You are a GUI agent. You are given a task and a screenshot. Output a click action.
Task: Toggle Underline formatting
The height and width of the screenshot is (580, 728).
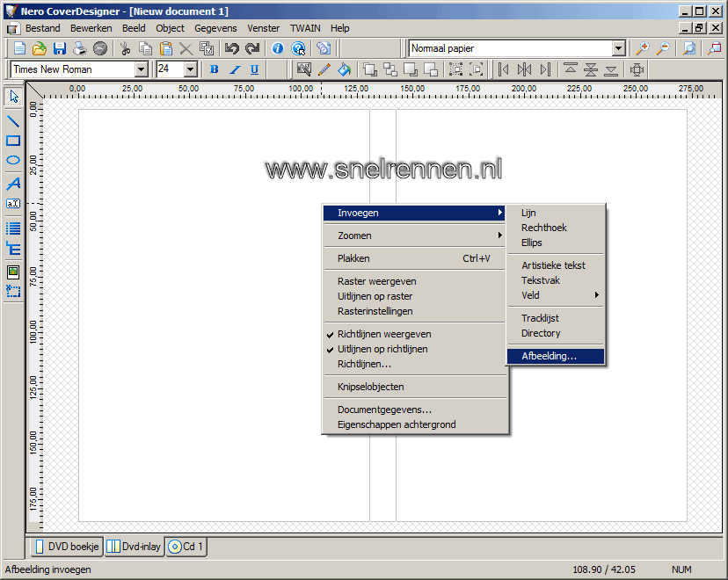point(254,69)
